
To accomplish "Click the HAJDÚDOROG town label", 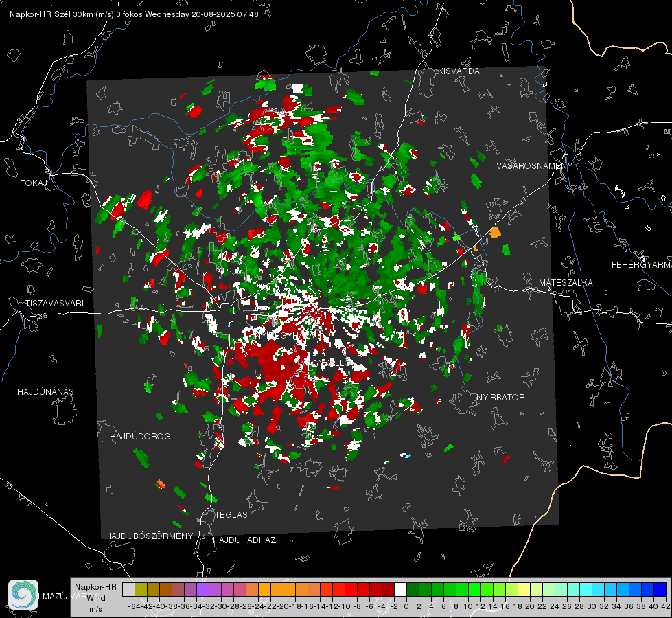I will (x=140, y=437).
